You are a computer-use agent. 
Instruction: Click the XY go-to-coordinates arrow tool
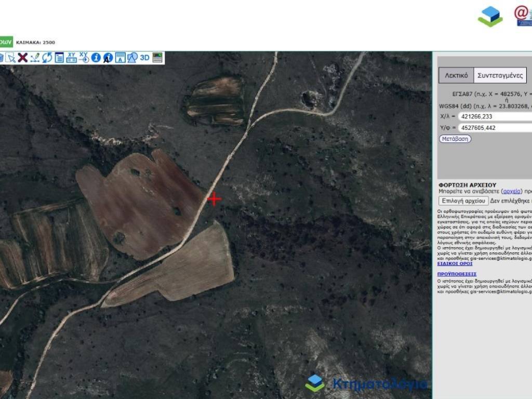[84, 58]
